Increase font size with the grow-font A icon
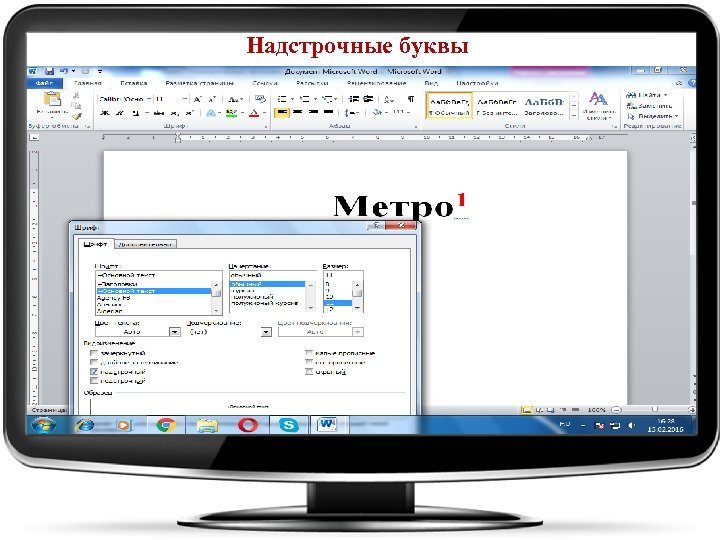 point(197,99)
